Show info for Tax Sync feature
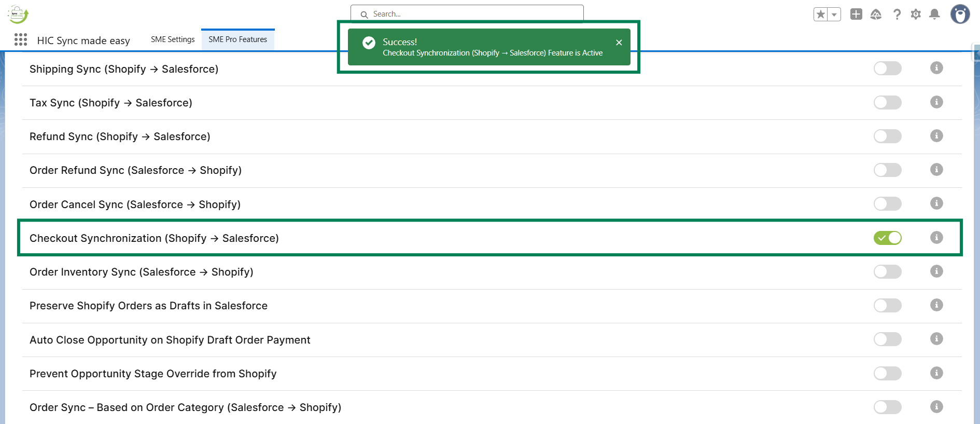The width and height of the screenshot is (980, 424). coord(936,102)
